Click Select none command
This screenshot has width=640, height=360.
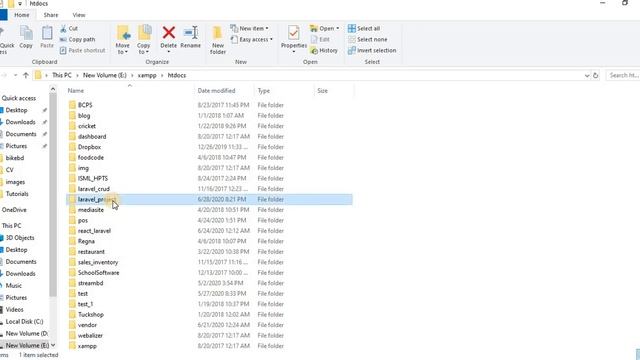point(367,40)
